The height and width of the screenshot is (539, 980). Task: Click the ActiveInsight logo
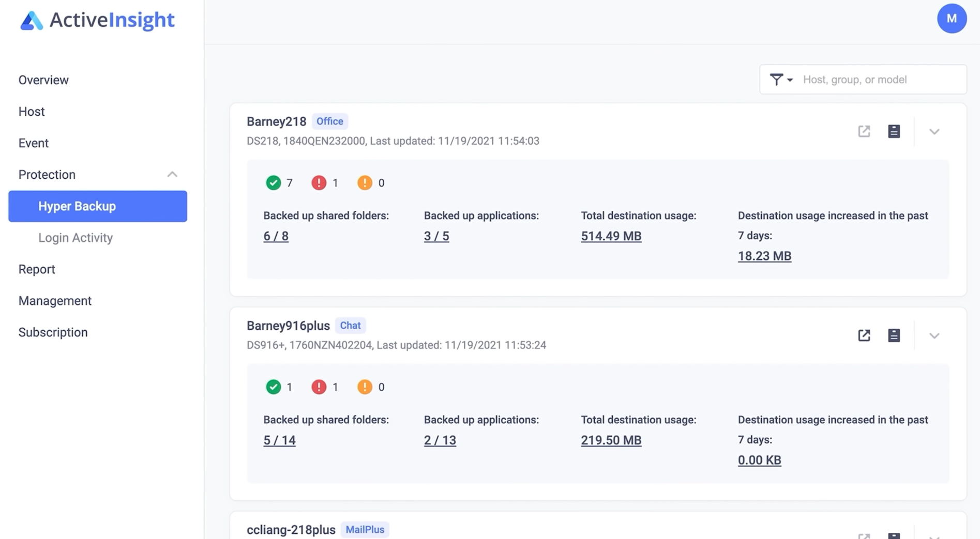(97, 20)
